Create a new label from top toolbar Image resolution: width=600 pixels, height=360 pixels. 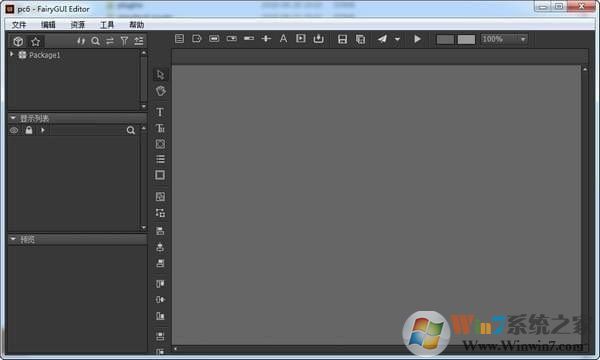(x=197, y=39)
